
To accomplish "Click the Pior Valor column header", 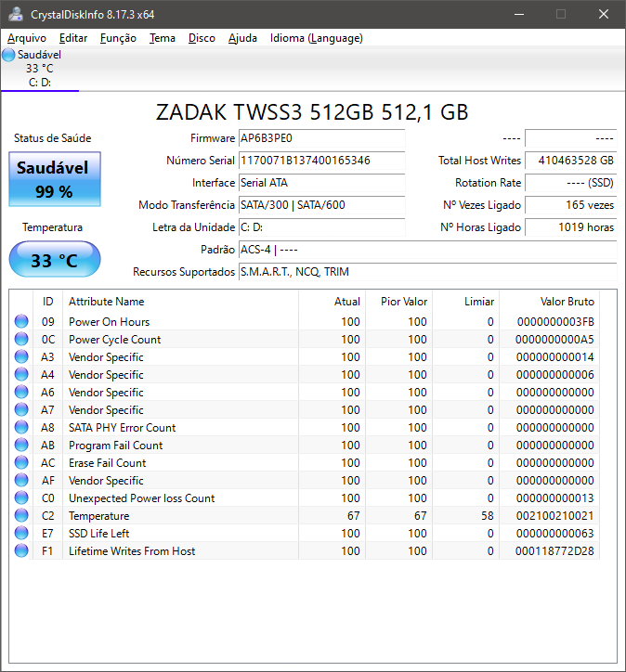I will coord(398,302).
